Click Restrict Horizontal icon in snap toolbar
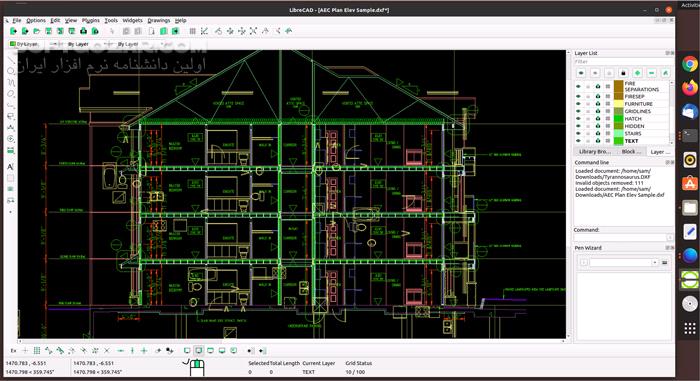Screen dimensions: 700x381 click(121, 351)
